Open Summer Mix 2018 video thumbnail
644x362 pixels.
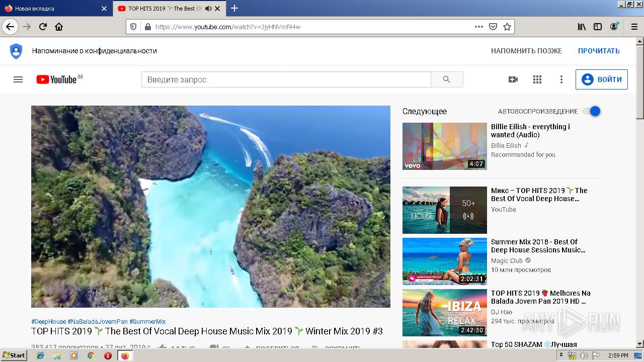pos(445,261)
